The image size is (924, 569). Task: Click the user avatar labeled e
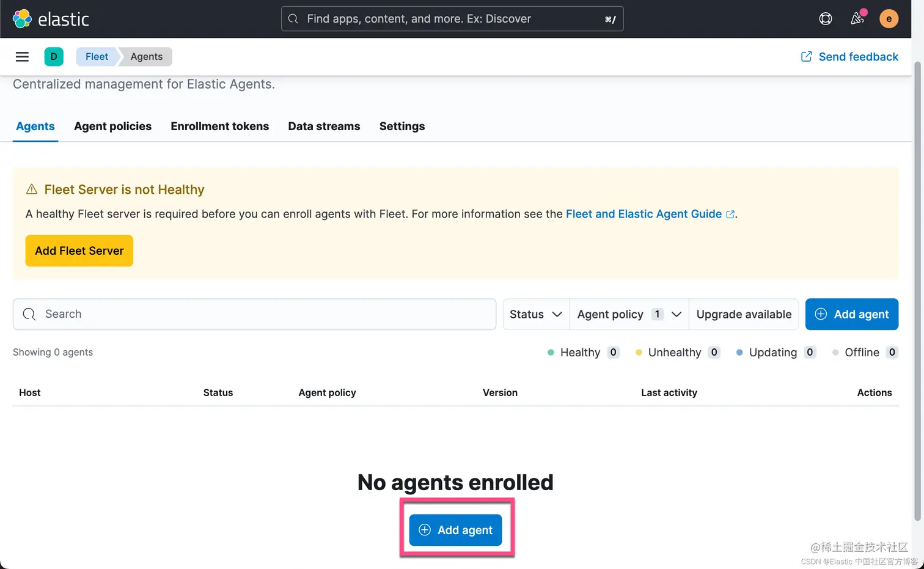pos(889,19)
